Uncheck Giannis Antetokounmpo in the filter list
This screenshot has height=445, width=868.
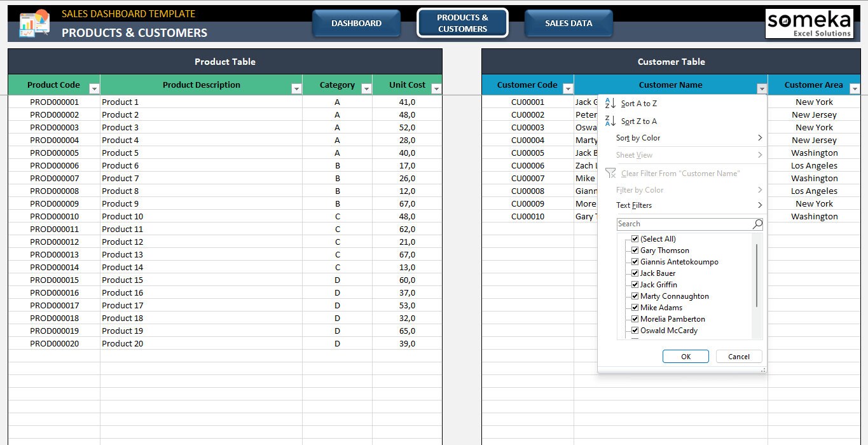point(635,261)
